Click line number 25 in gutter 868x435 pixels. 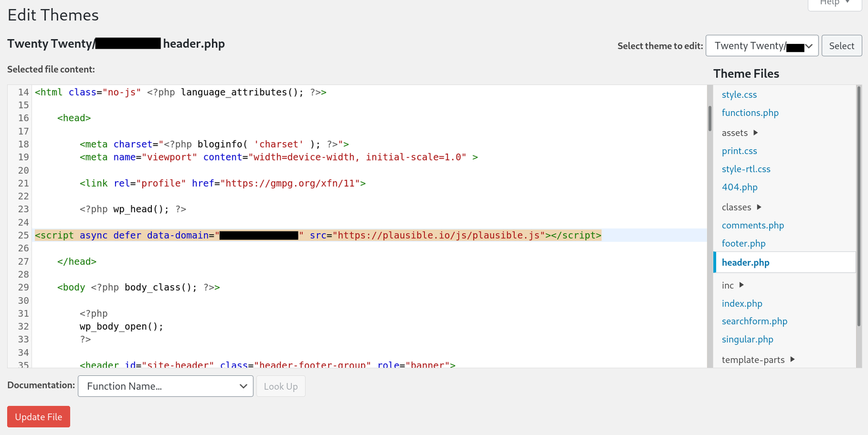point(23,235)
